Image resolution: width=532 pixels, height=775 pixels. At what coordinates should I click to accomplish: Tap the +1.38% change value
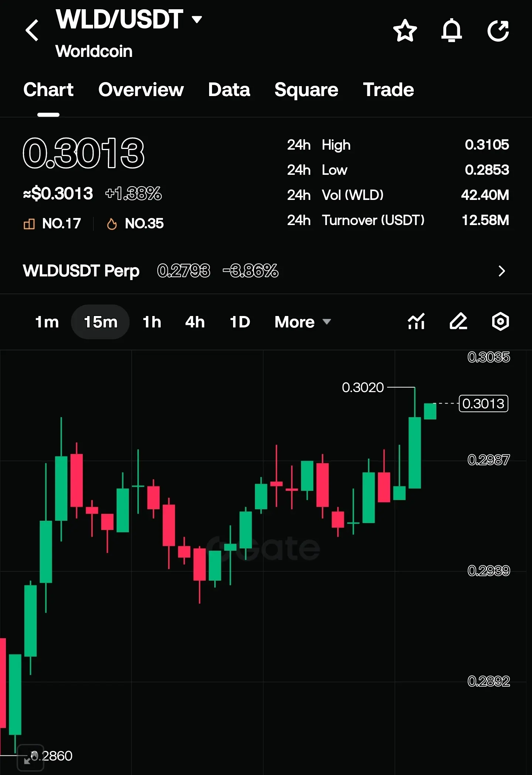133,193
